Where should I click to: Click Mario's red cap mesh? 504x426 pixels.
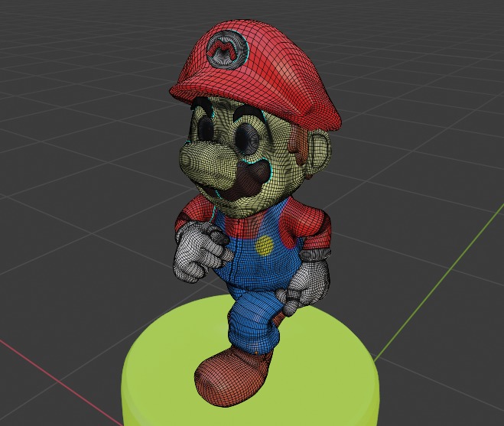(257, 76)
